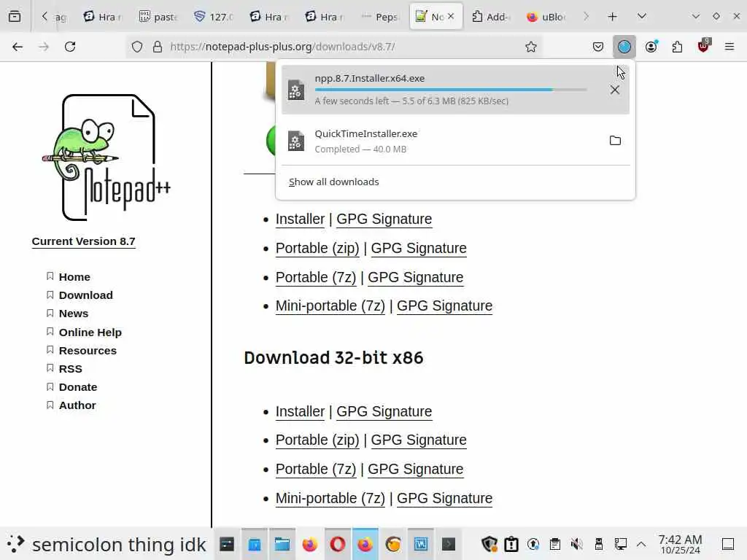The height and width of the screenshot is (560, 747).
Task: Open the clipboard tray icon
Action: [x=555, y=544]
